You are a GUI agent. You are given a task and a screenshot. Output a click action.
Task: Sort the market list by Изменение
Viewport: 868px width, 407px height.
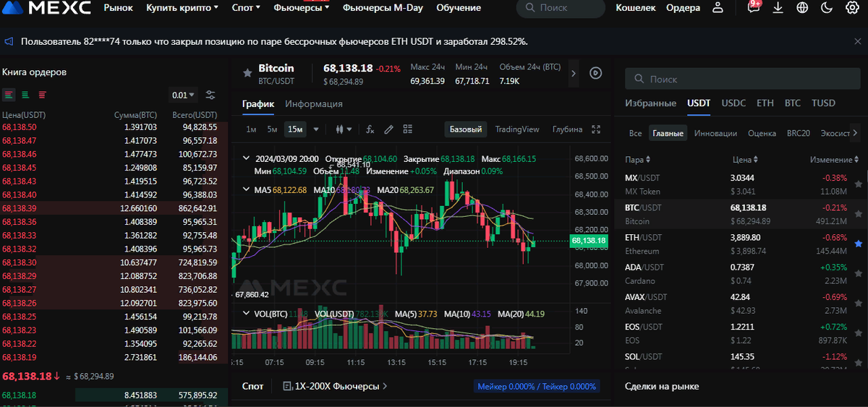tap(833, 159)
